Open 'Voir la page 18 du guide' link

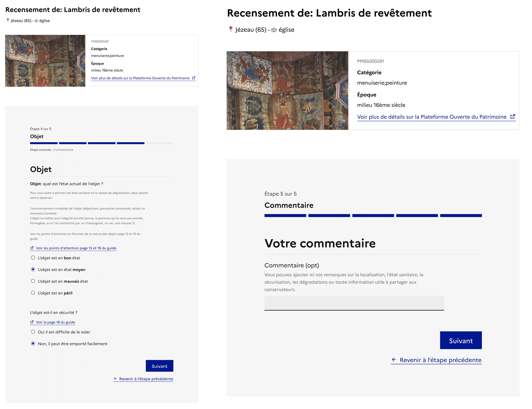(x=53, y=322)
